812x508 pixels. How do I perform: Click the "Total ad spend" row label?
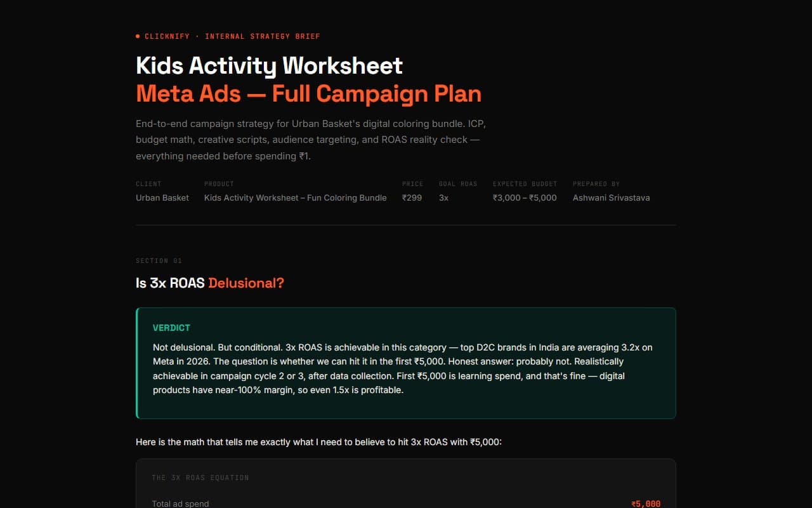tap(180, 504)
